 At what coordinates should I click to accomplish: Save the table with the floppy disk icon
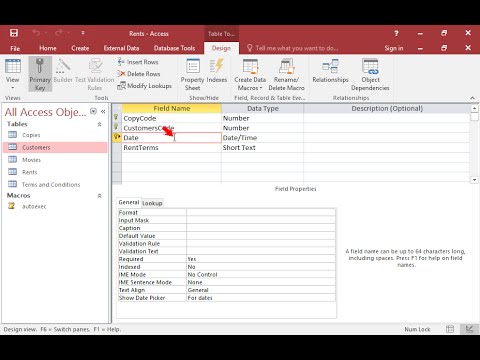point(14,33)
